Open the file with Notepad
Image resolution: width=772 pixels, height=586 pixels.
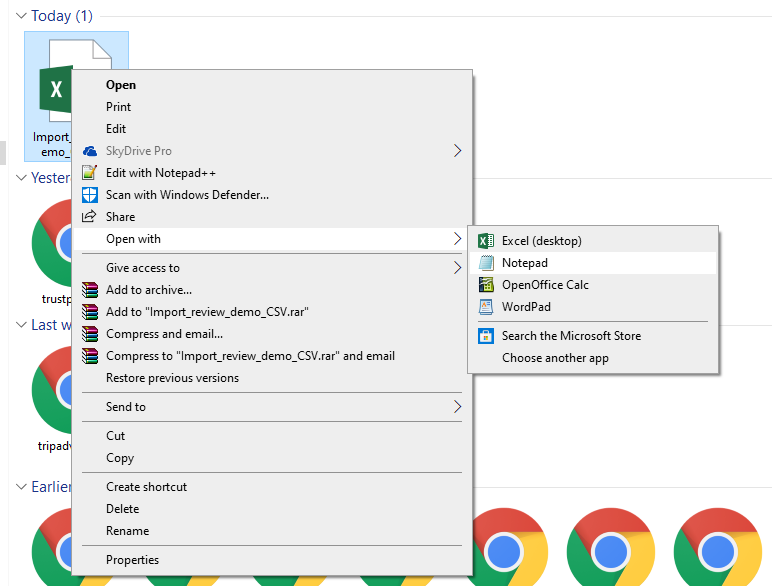point(593,263)
